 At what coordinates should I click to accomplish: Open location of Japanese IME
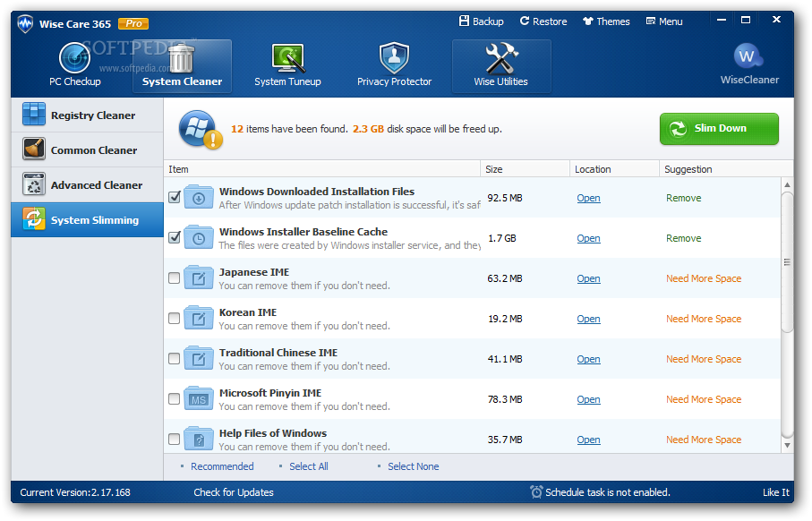[588, 278]
